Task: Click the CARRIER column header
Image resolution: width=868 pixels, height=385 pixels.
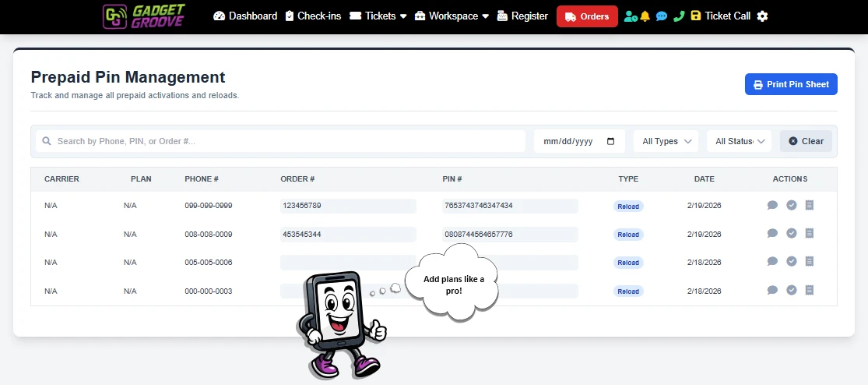Action: [x=62, y=179]
